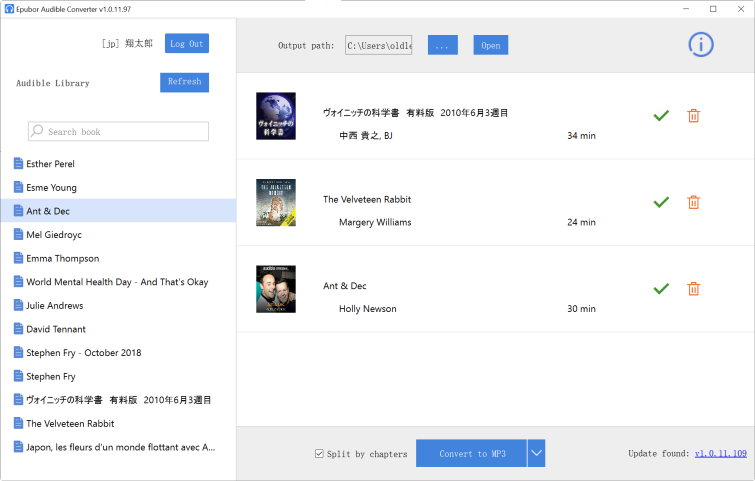Click the green checkmark for Ant & Dec
Viewport: 755px width, 481px height.
[661, 289]
